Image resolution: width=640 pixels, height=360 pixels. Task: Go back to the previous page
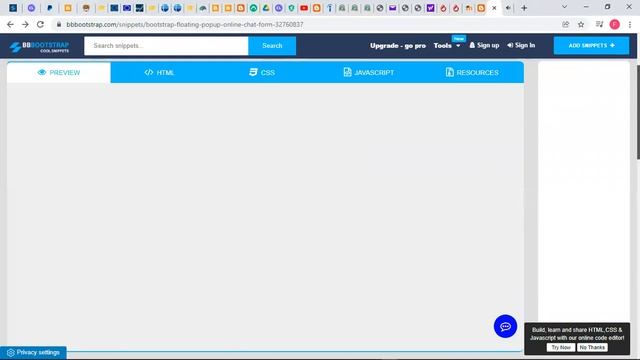pyautogui.click(x=10, y=24)
